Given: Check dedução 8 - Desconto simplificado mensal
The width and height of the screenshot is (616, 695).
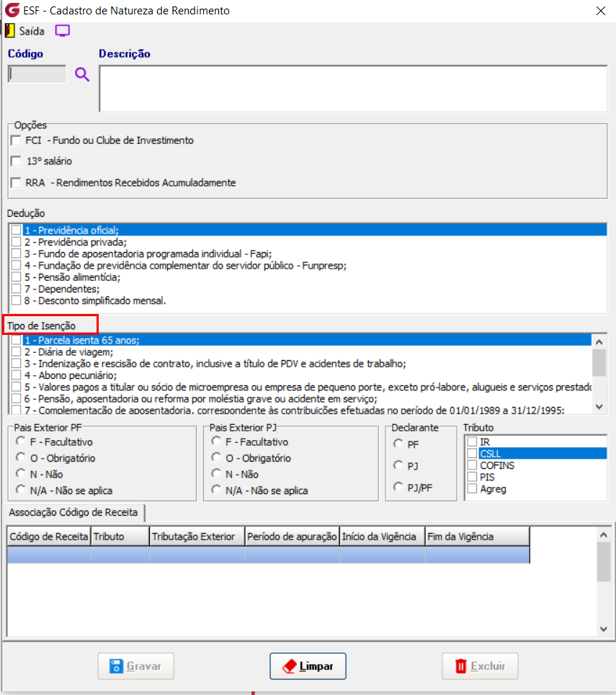Looking at the screenshot, I should [17, 300].
